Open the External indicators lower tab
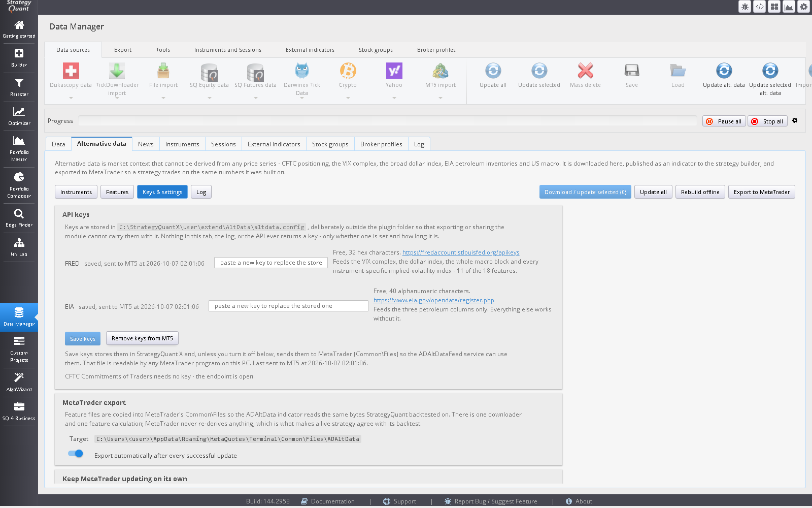The width and height of the screenshot is (812, 508). click(x=274, y=144)
